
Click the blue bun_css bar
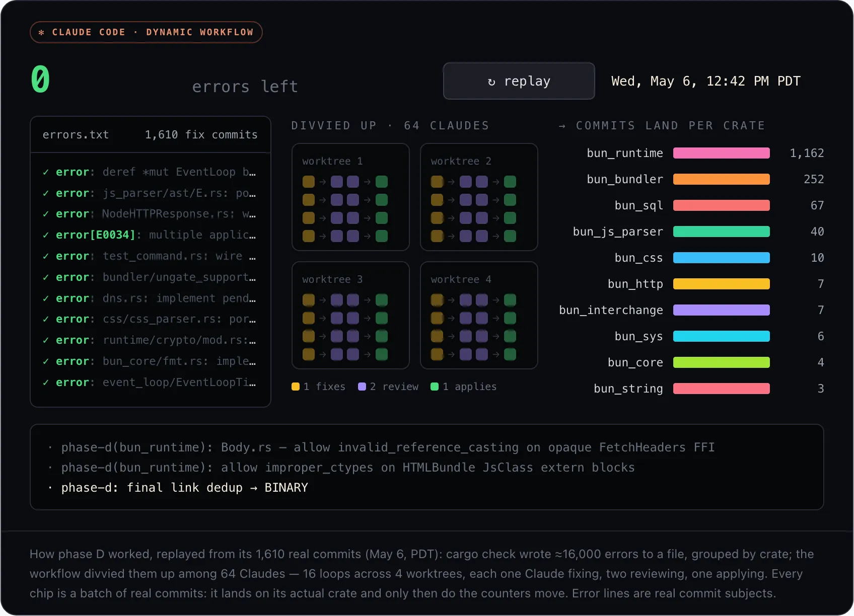722,258
